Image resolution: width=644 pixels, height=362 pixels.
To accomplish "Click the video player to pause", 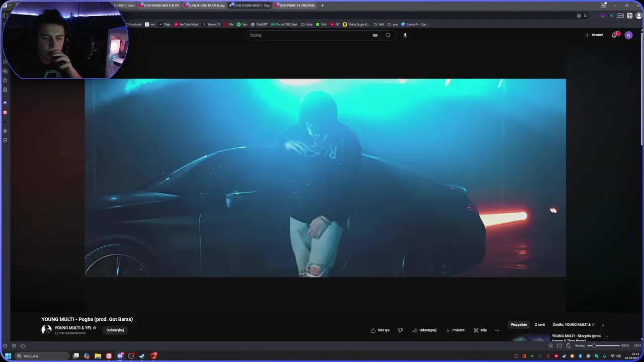I will click(x=325, y=177).
